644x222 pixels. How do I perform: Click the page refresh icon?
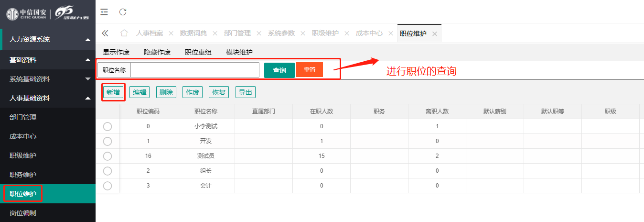123,12
